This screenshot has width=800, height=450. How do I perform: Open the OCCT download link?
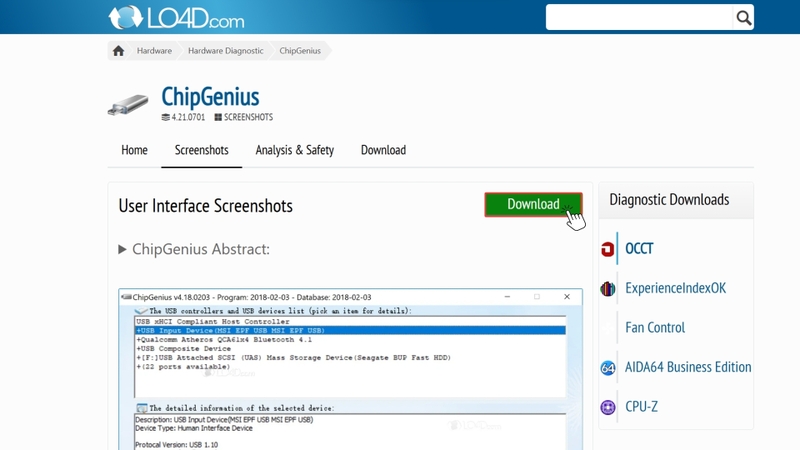tap(639, 248)
